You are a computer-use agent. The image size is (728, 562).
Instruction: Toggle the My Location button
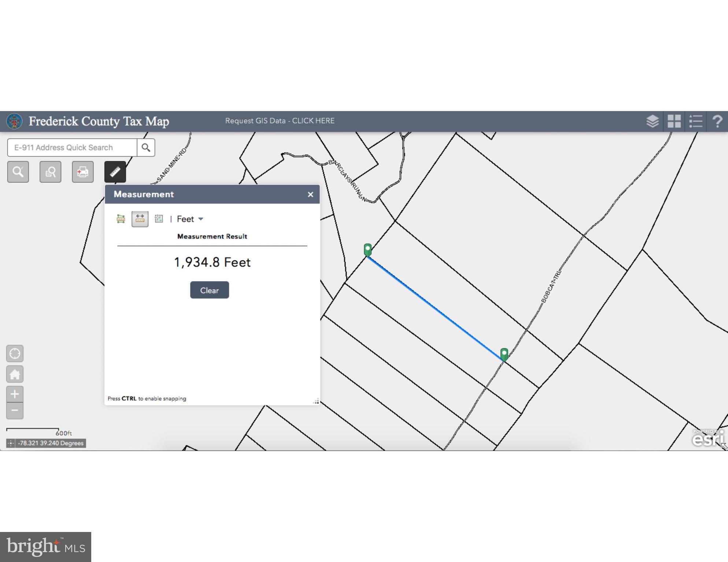(x=15, y=354)
